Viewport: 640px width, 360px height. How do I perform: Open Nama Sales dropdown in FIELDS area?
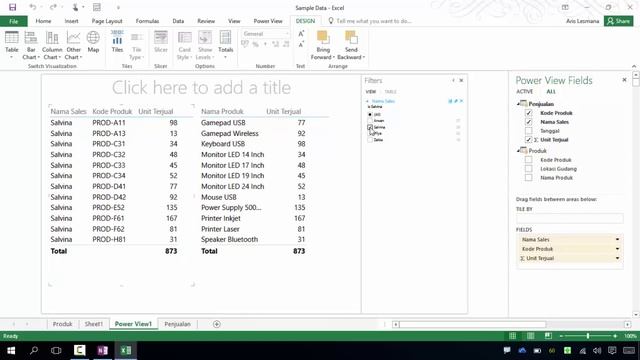pos(617,240)
